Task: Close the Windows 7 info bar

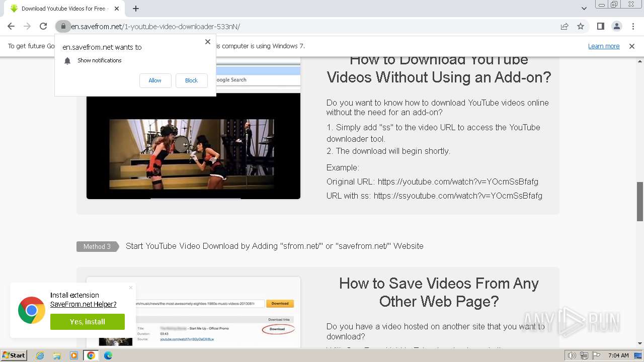Action: click(632, 46)
